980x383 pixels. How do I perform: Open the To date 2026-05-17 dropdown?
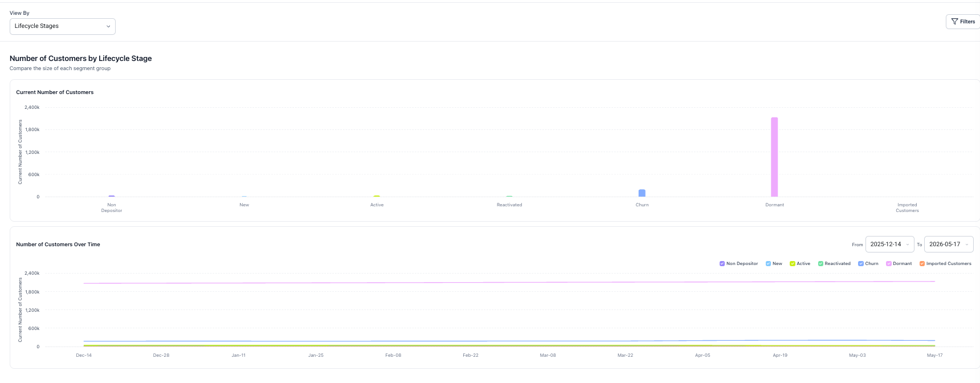point(949,244)
